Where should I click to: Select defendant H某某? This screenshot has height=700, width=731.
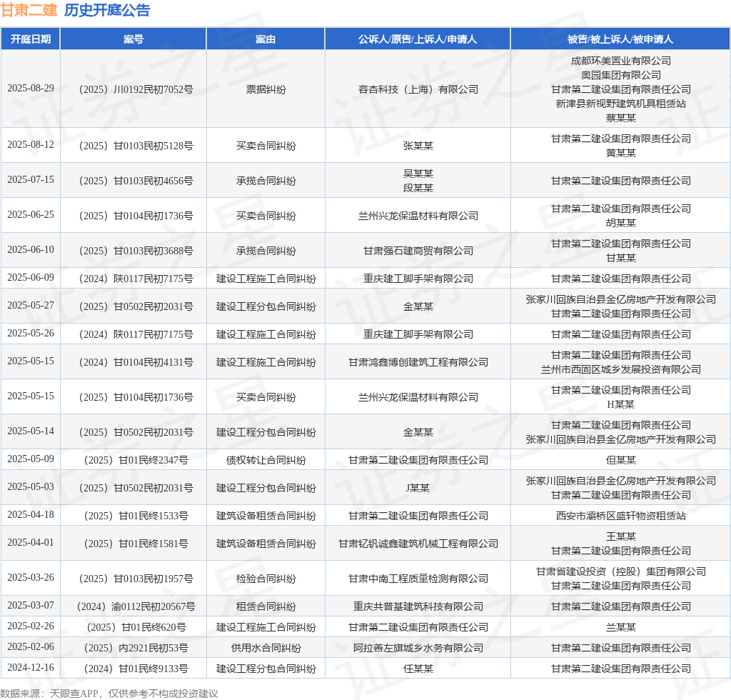[620, 404]
